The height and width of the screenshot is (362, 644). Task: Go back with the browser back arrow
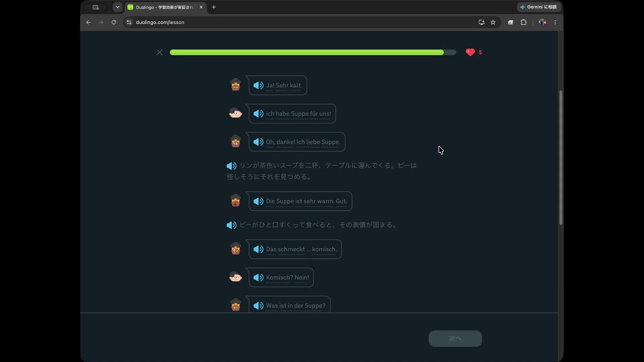(x=89, y=22)
